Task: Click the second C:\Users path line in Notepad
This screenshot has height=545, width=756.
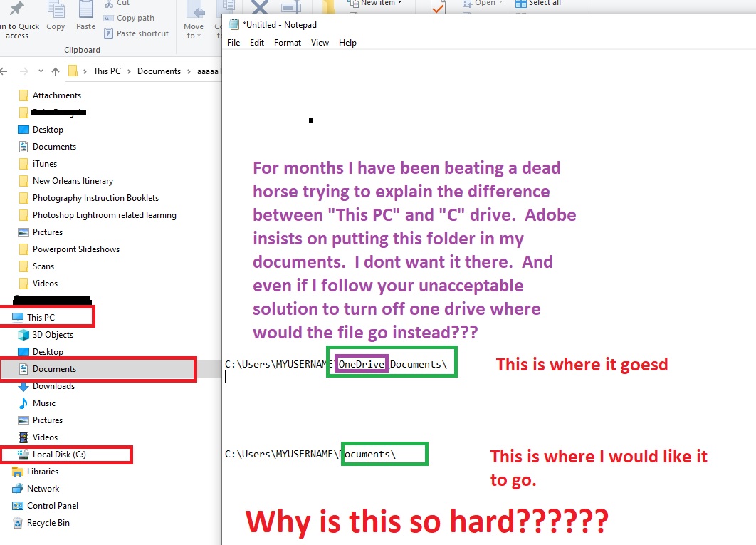Action: [310, 455]
